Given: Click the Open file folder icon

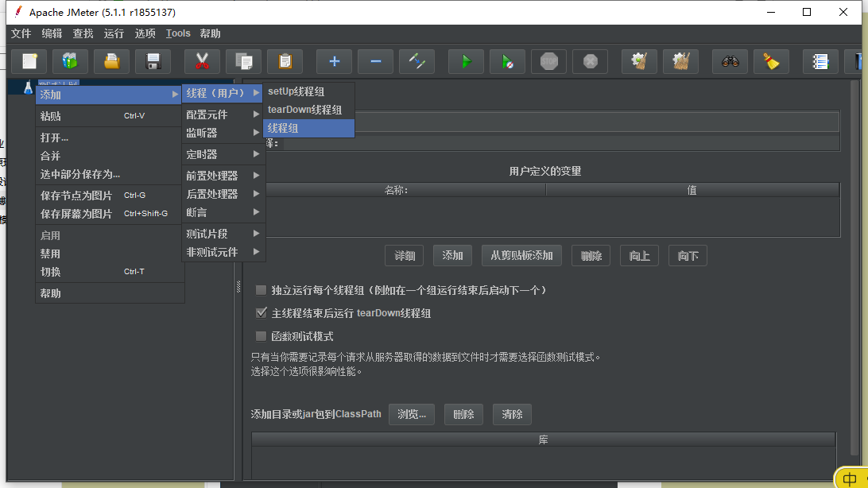Looking at the screenshot, I should 112,61.
